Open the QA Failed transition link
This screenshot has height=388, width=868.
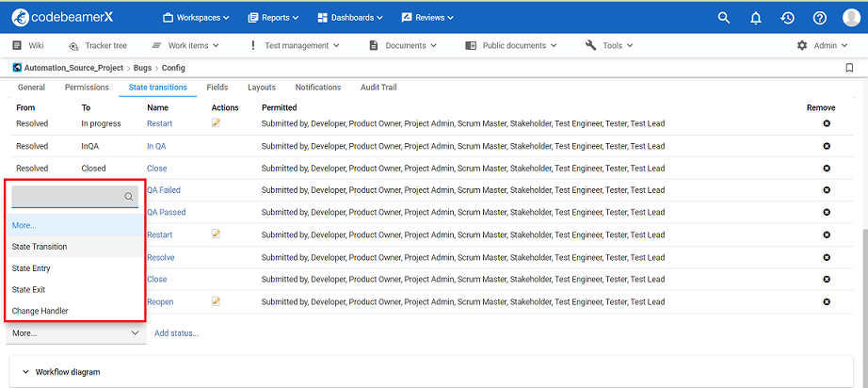click(163, 190)
